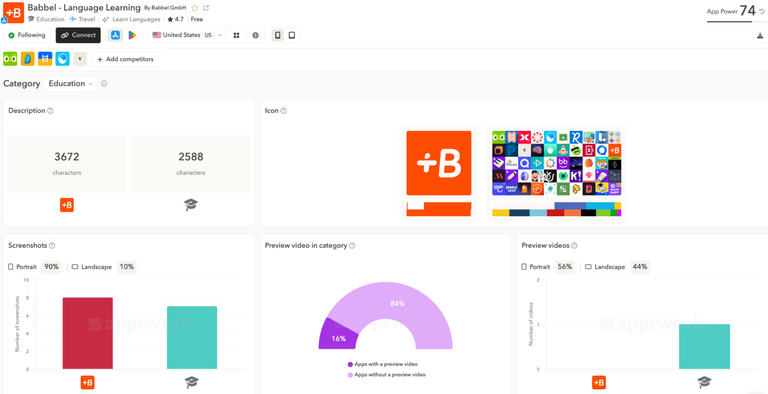This screenshot has height=394, width=768.
Task: Click the App Power 74 score
Action: point(747,11)
